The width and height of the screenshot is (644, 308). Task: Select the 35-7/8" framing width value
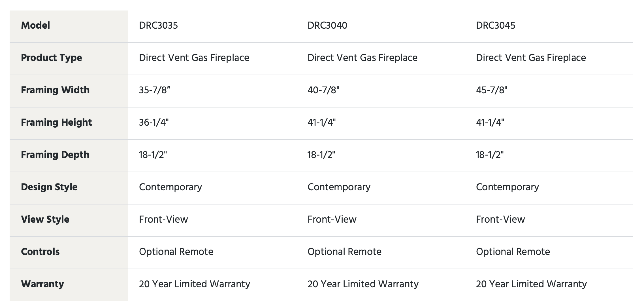pyautogui.click(x=155, y=90)
